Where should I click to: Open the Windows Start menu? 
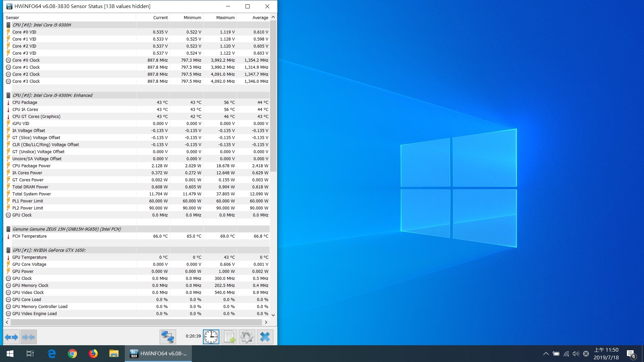pyautogui.click(x=10, y=354)
